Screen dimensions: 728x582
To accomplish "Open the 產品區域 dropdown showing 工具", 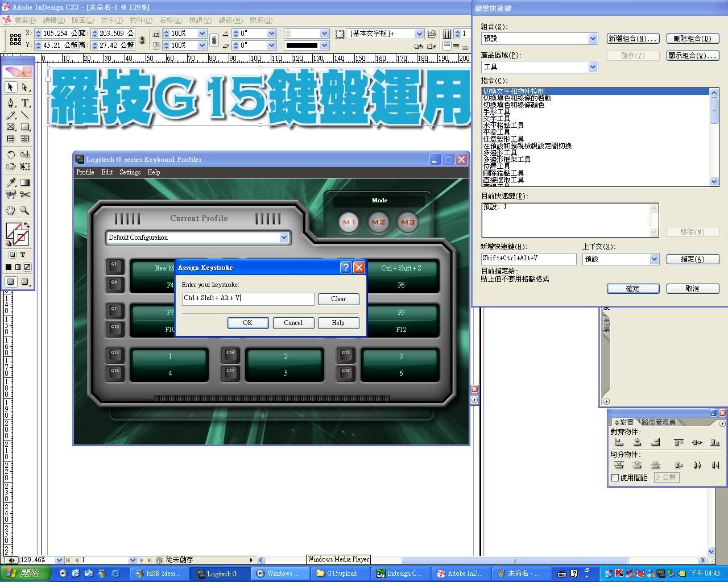I will (593, 67).
